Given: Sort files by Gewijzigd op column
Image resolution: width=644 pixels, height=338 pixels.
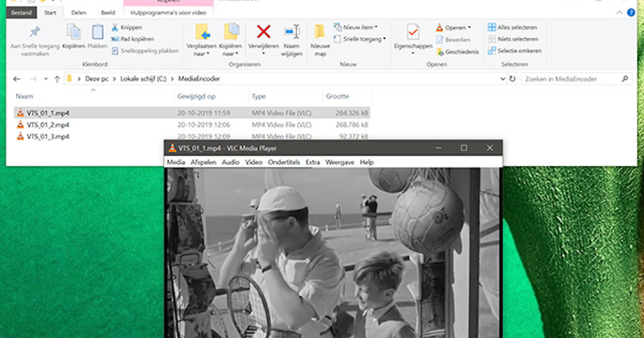Looking at the screenshot, I should (196, 96).
